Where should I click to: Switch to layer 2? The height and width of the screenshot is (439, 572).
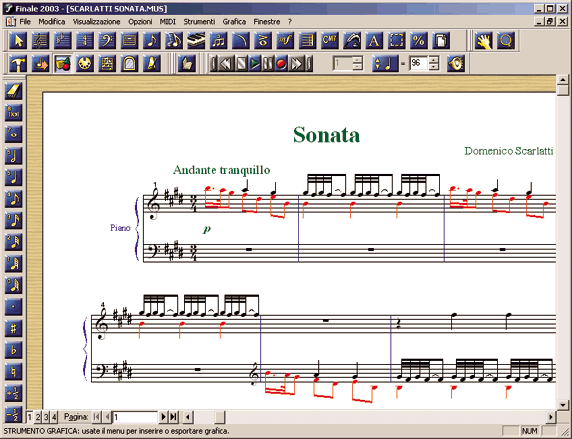click(38, 416)
